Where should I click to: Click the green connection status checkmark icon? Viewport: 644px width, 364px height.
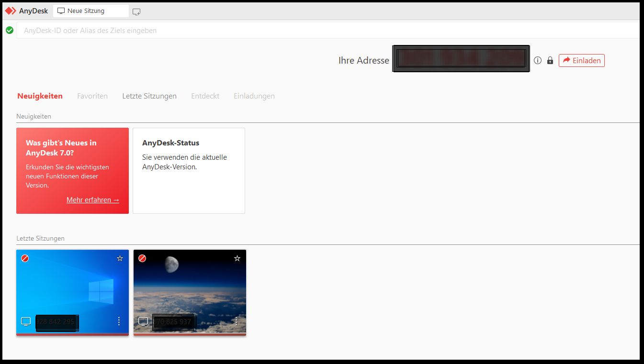(x=10, y=30)
